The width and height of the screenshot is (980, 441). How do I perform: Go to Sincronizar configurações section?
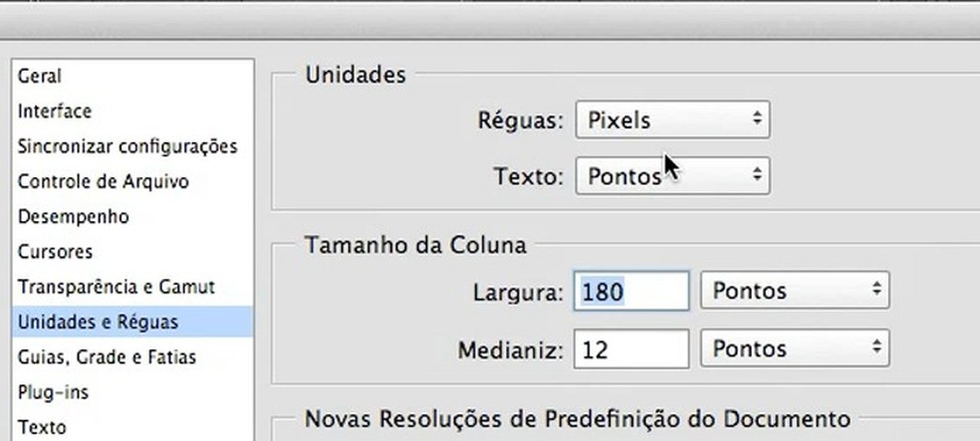126,146
